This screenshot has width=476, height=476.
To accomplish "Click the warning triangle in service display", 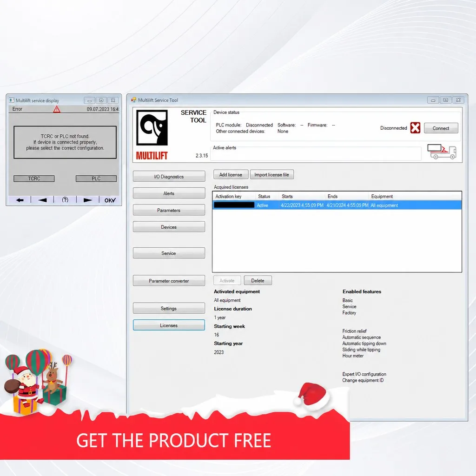I will pos(57,109).
